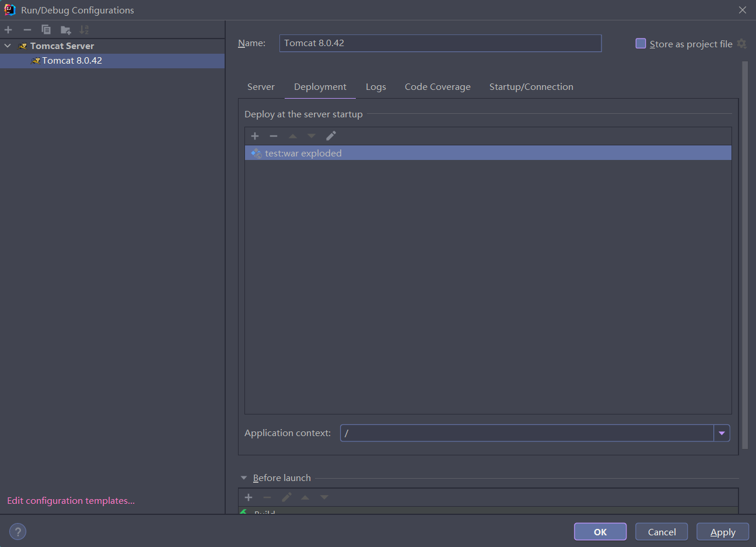Image resolution: width=756 pixels, height=547 pixels.
Task: Remove the selected deployment artifact
Action: tap(274, 136)
